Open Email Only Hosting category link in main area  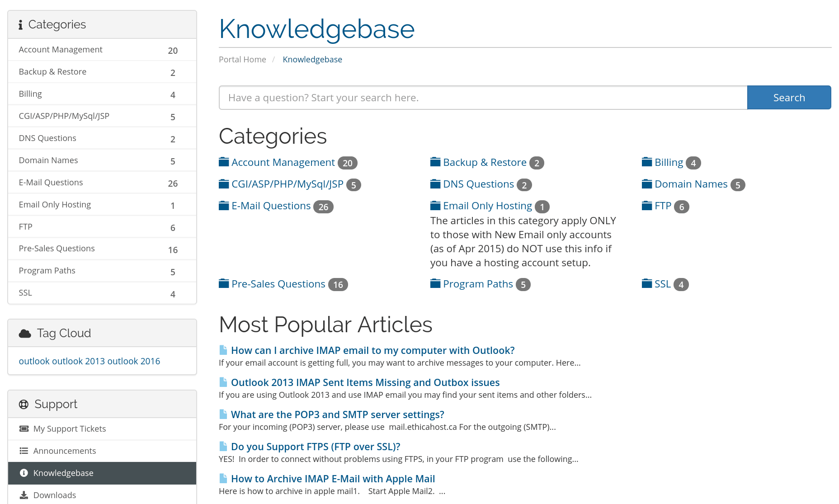[x=488, y=206]
